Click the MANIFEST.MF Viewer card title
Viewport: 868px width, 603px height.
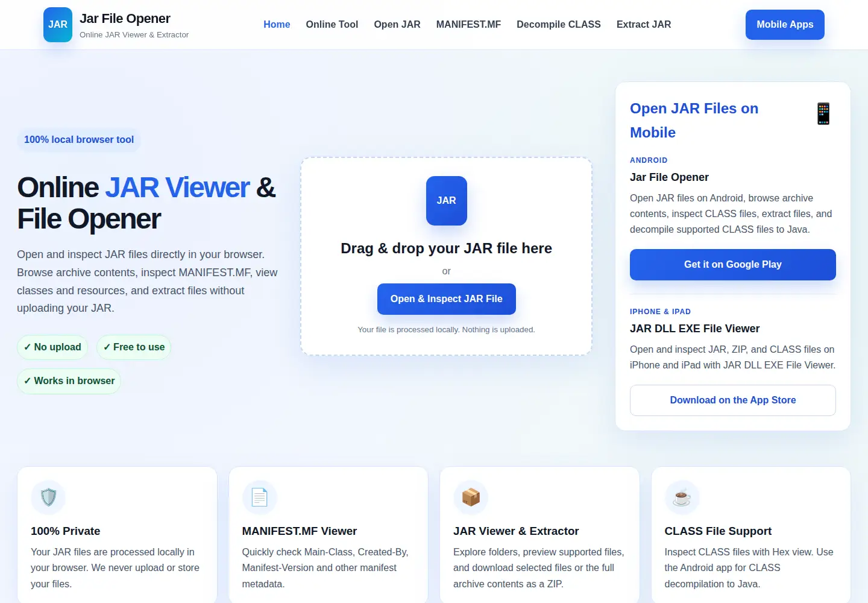pyautogui.click(x=300, y=531)
